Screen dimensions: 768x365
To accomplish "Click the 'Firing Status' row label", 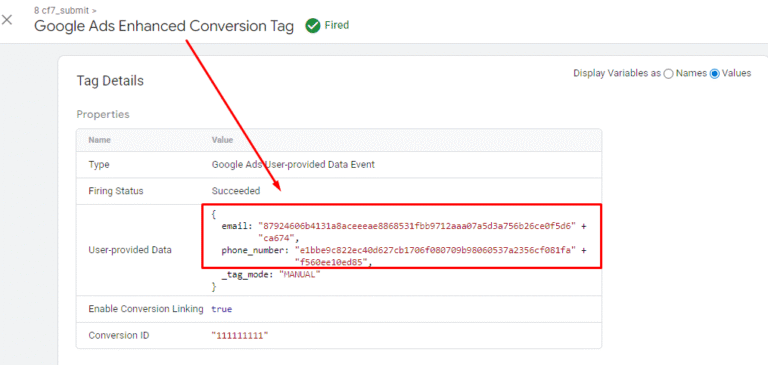I will click(x=116, y=191).
